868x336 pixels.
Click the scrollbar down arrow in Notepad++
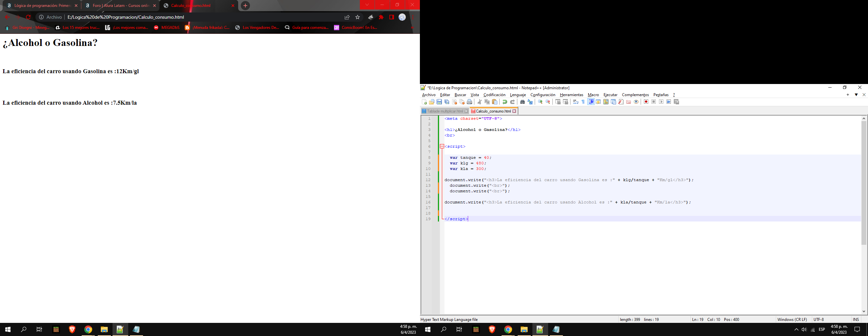(x=864, y=311)
